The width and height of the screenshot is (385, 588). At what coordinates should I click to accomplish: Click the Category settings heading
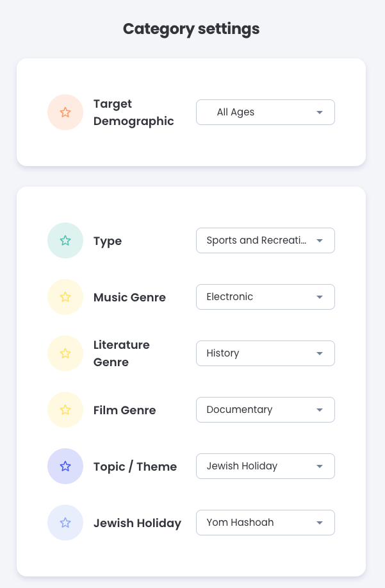(192, 29)
